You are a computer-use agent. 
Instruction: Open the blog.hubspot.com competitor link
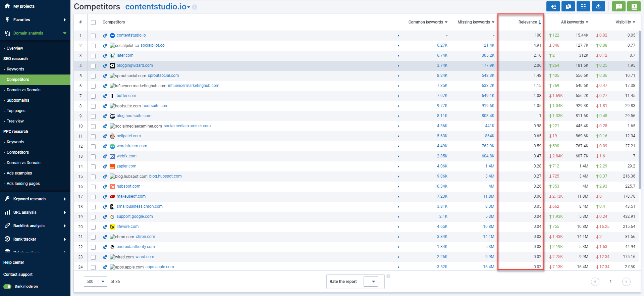[x=165, y=176]
